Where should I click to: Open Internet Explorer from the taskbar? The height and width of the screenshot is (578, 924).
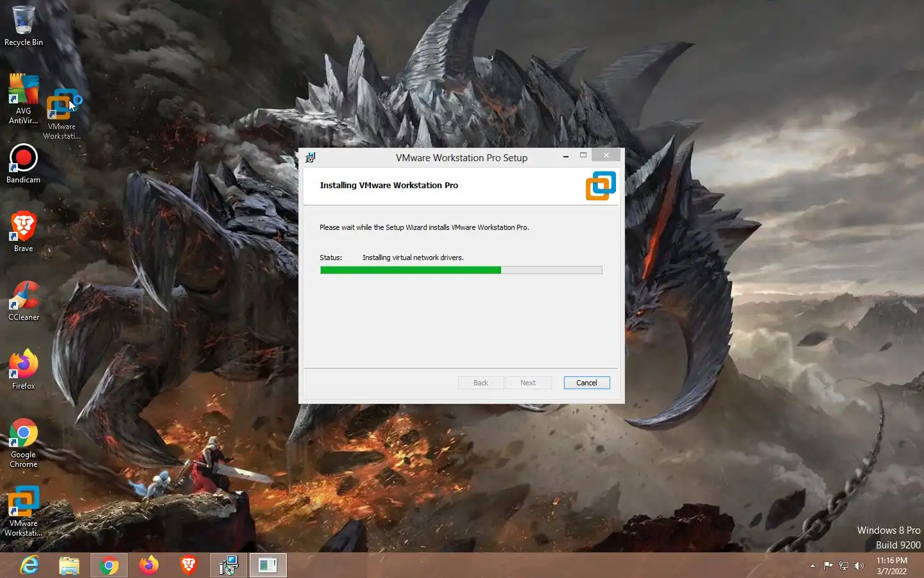tap(30, 565)
